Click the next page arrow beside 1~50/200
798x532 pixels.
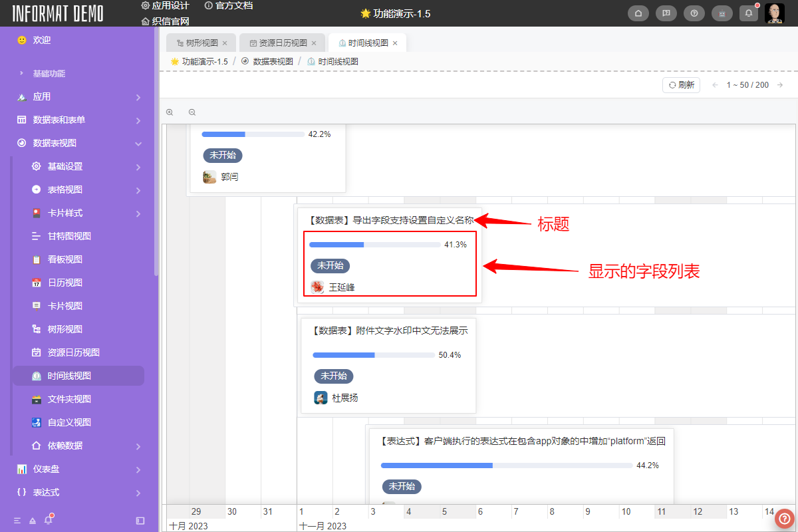pyautogui.click(x=781, y=85)
